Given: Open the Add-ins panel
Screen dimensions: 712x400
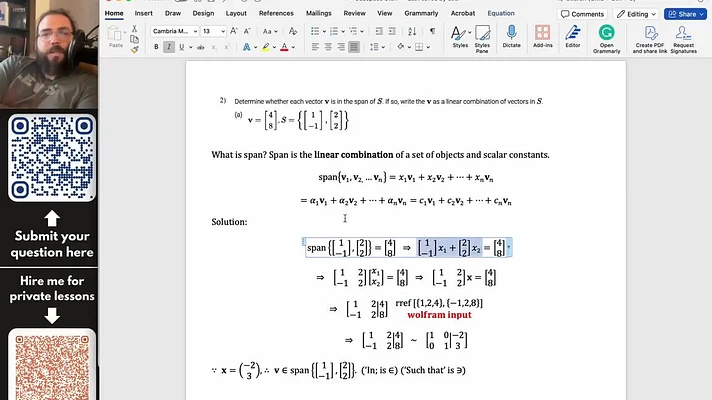Looking at the screenshot, I should (x=543, y=37).
